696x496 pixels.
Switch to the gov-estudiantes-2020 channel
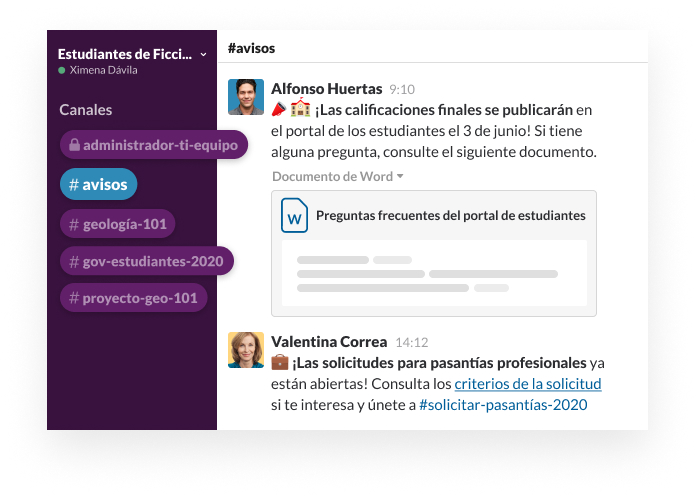pos(146,262)
